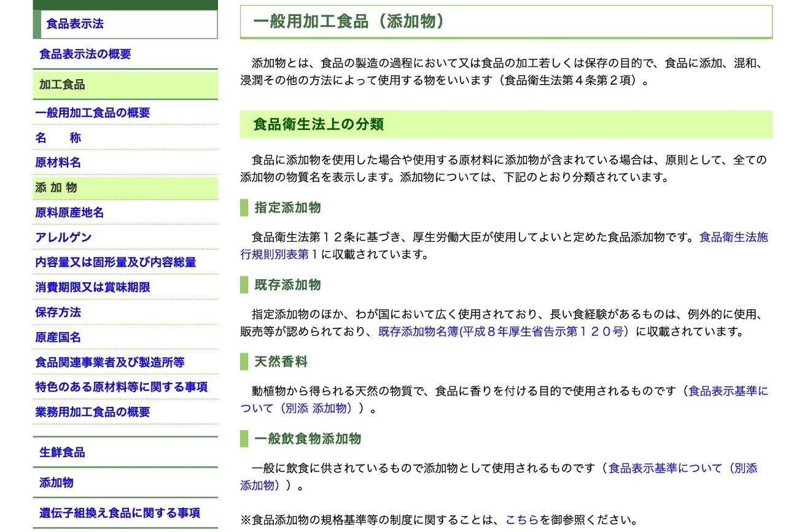Screen dimensions: 786x532
Task: Select the 加工食品 section header
Action: tap(62, 85)
